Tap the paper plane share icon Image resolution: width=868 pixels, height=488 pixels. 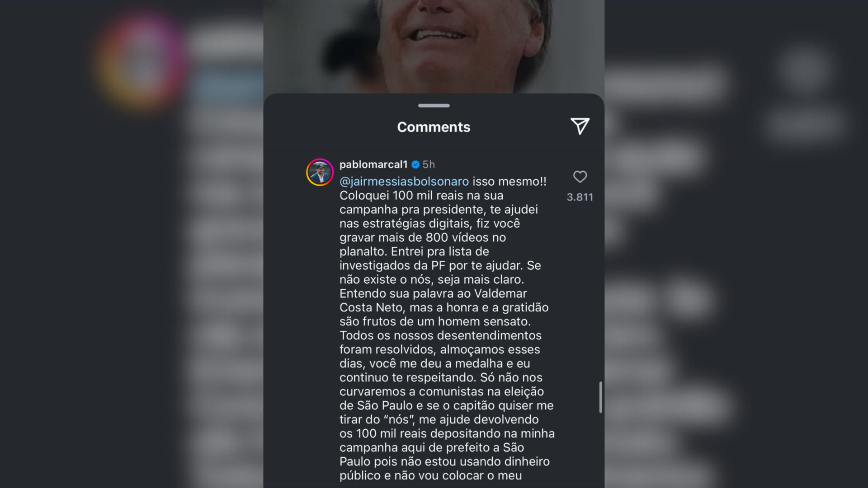580,127
